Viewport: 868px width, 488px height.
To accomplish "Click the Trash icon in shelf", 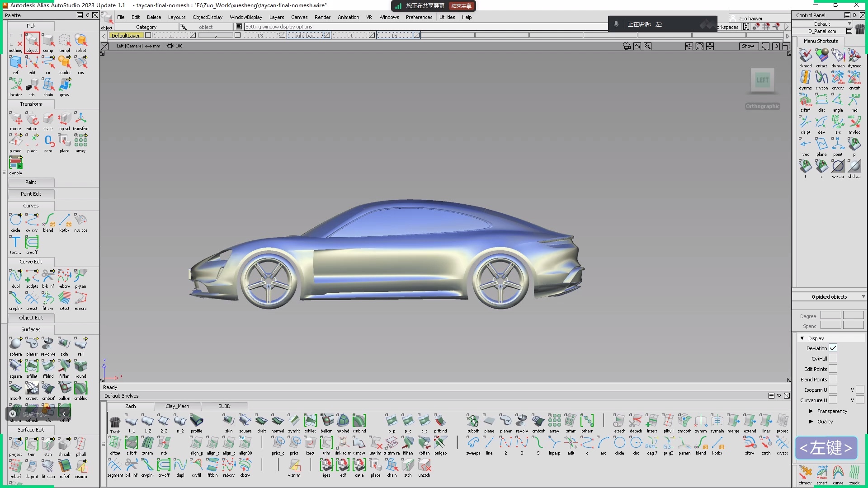I will pyautogui.click(x=115, y=423).
